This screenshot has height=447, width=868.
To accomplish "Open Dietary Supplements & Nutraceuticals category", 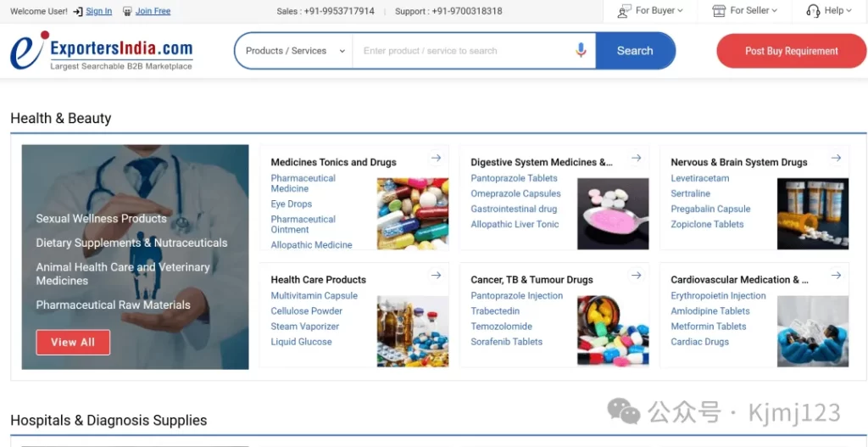I will pos(131,243).
